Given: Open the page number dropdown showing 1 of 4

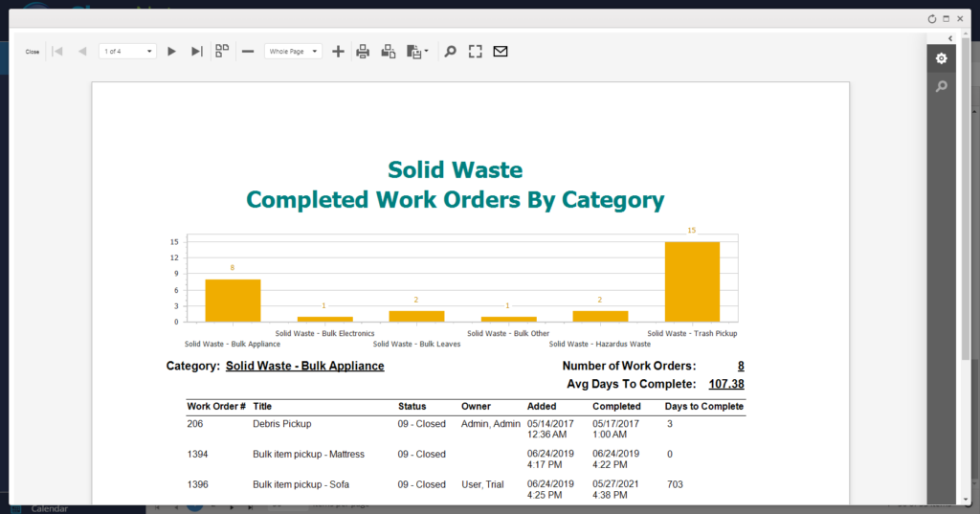Looking at the screenshot, I should (x=127, y=52).
